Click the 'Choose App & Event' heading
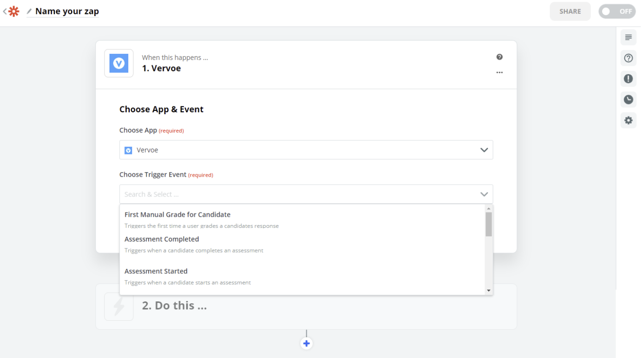 pyautogui.click(x=161, y=110)
